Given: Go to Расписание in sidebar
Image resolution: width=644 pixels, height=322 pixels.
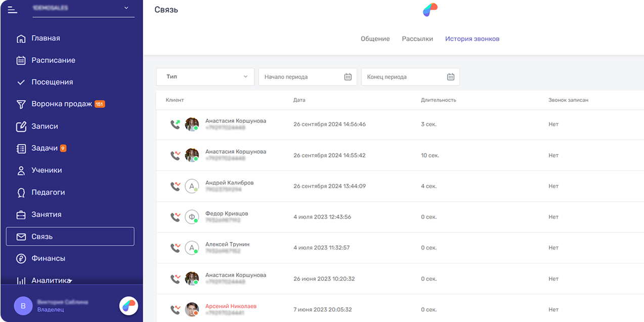Looking at the screenshot, I should pos(53,60).
